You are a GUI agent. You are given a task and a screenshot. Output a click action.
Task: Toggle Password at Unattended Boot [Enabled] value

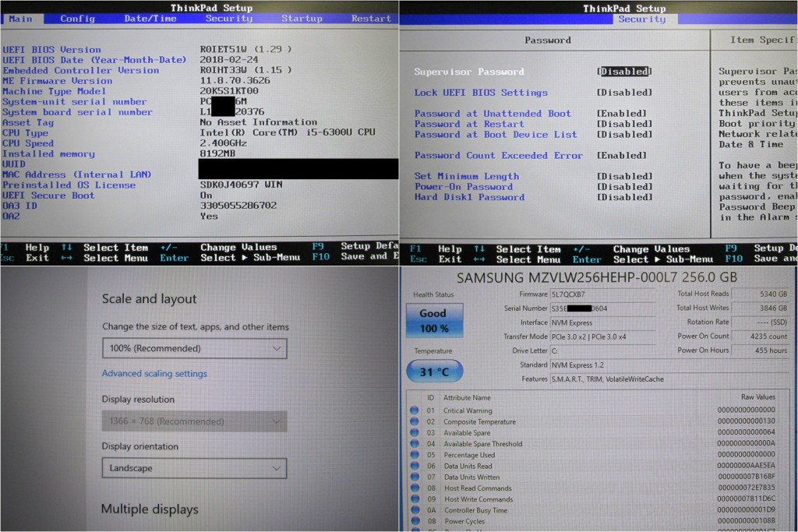(x=621, y=114)
